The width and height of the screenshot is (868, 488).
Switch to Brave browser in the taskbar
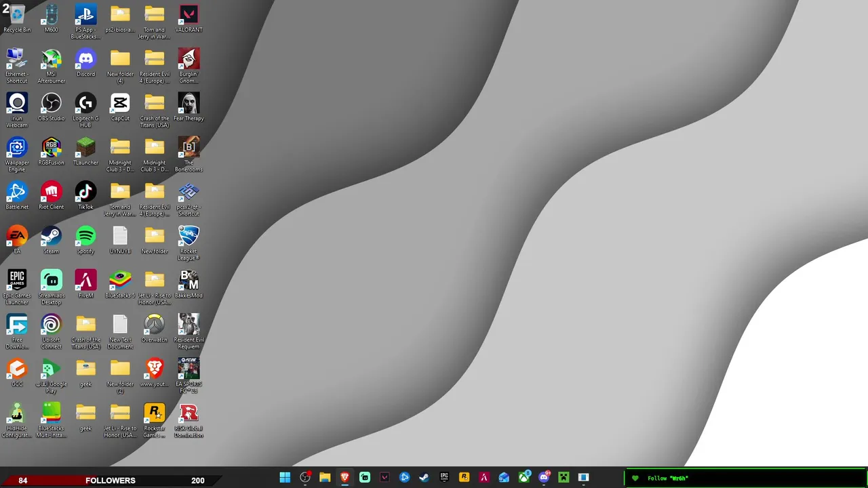click(x=344, y=478)
